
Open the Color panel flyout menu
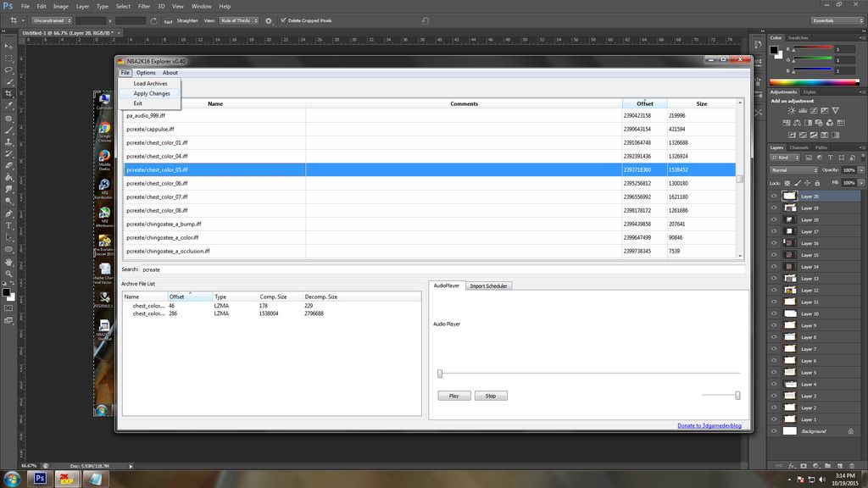click(x=862, y=37)
